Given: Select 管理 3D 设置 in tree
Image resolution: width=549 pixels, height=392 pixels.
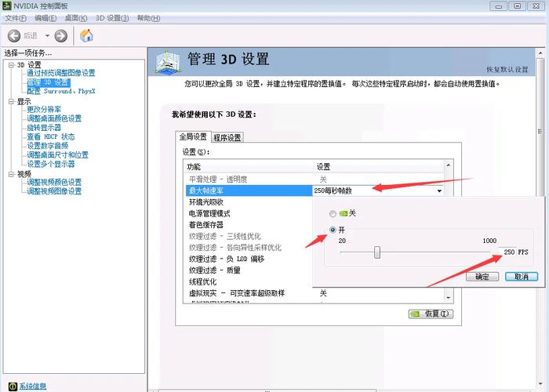Looking at the screenshot, I should (49, 82).
